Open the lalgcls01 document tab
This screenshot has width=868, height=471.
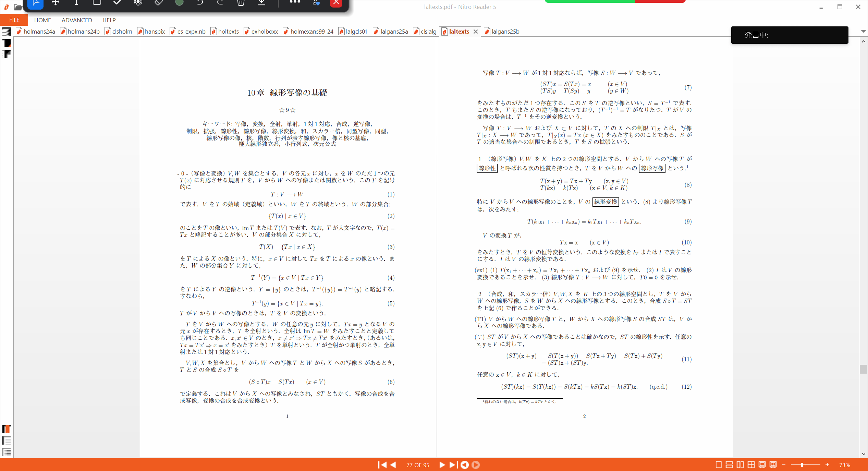[353, 32]
